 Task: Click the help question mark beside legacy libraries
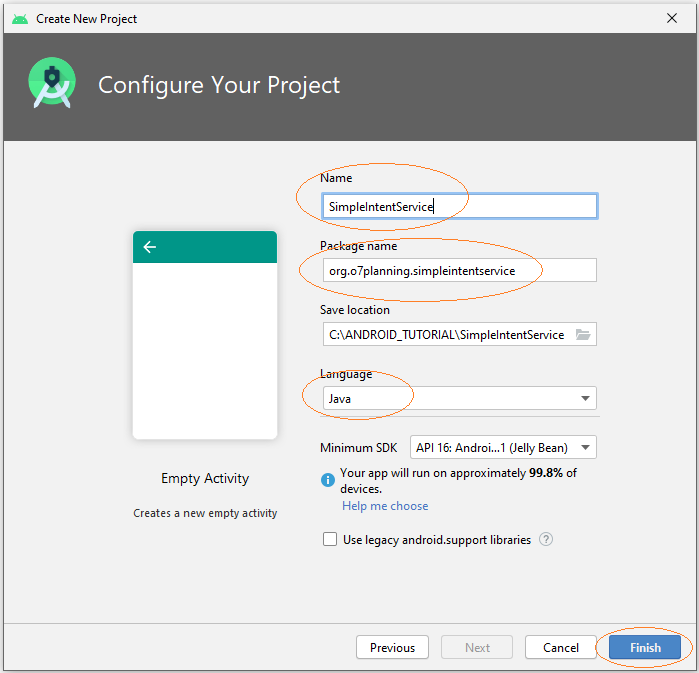(546, 539)
